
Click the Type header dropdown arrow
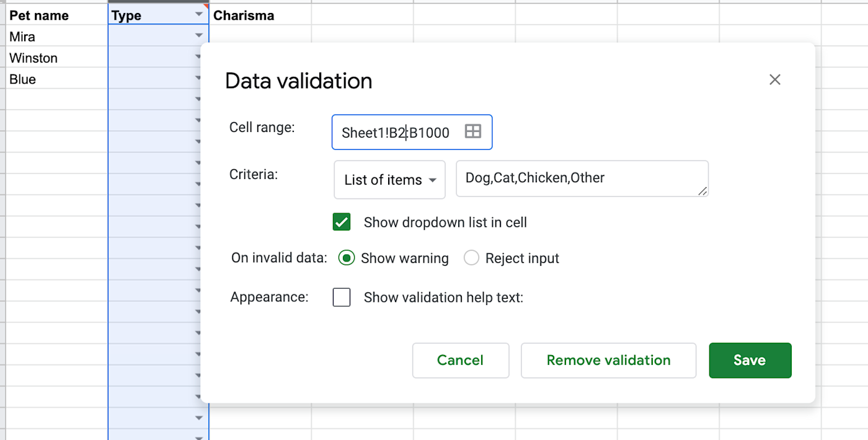coord(198,14)
